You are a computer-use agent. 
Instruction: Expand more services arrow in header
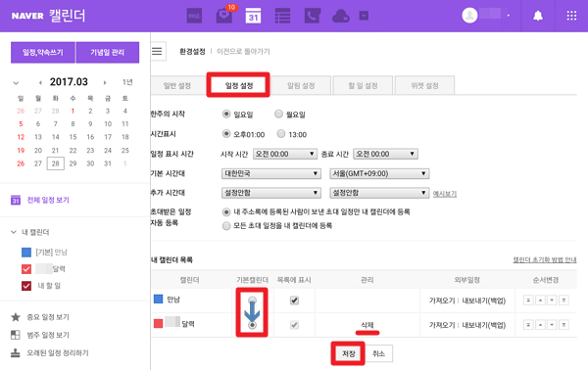click(364, 16)
